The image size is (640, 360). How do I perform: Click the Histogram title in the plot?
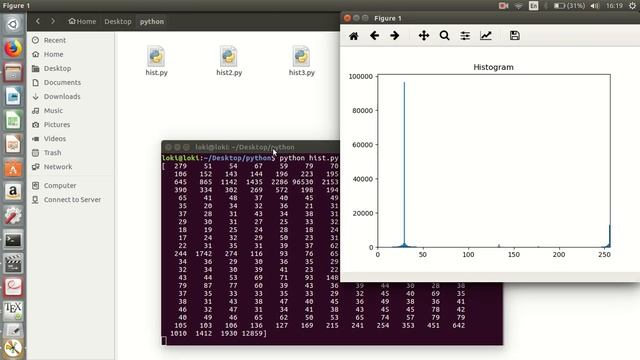(x=493, y=67)
